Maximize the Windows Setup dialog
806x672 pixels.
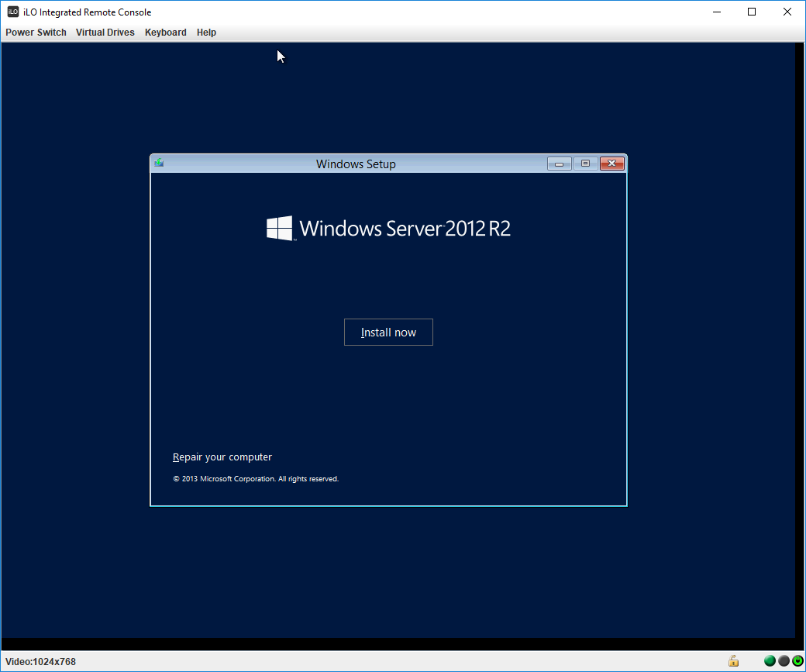[585, 164]
